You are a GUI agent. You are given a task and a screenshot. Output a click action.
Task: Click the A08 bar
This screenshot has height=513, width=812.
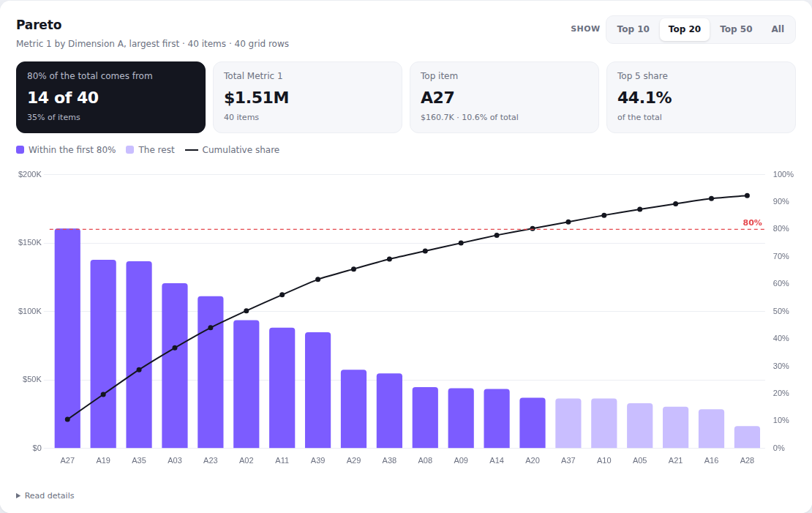click(x=424, y=418)
